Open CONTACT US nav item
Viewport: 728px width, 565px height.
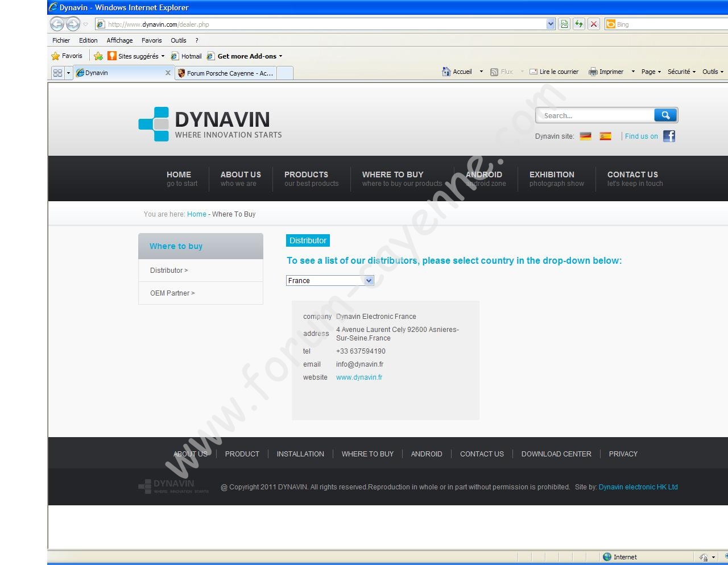tap(635, 178)
